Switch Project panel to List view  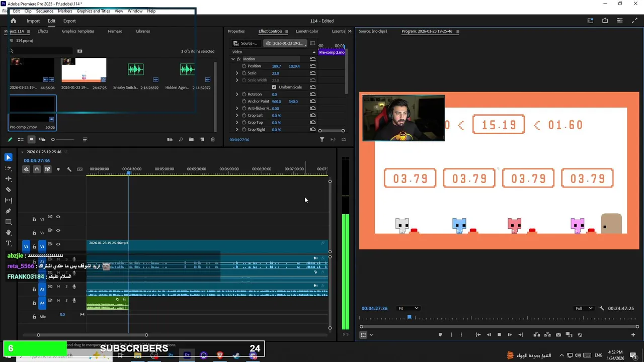click(21, 139)
